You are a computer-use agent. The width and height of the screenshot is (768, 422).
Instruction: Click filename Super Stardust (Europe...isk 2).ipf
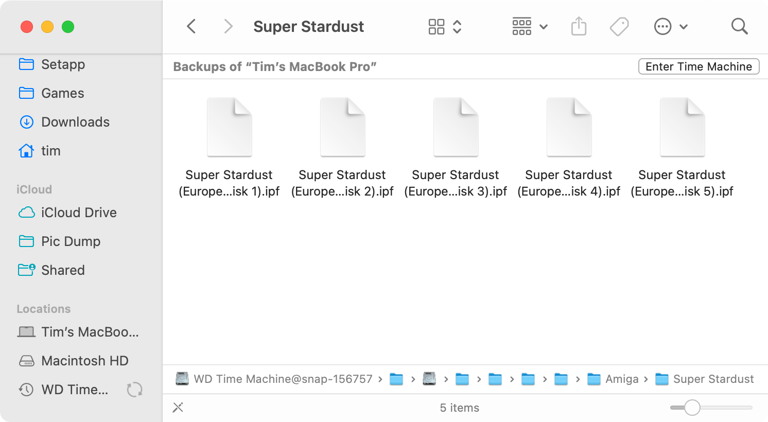tap(342, 183)
